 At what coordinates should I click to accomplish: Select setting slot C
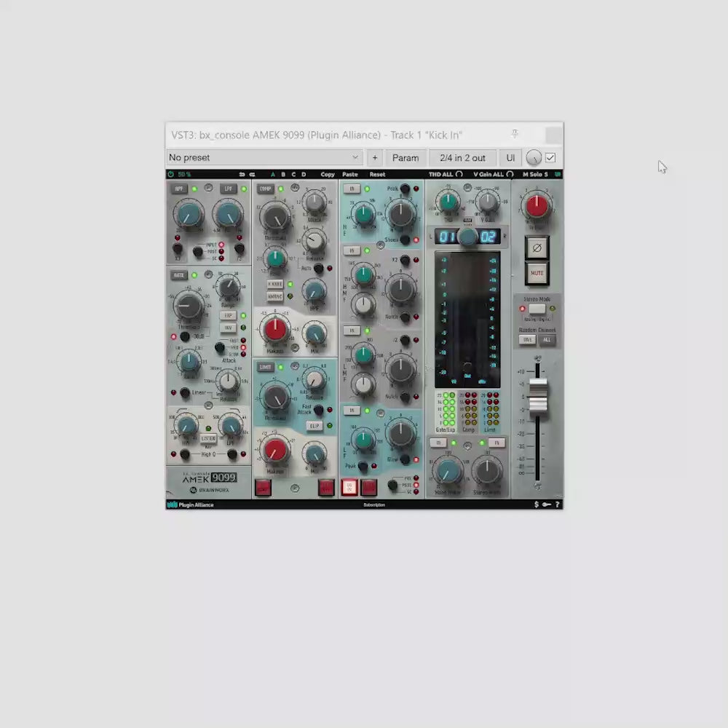coord(293,174)
